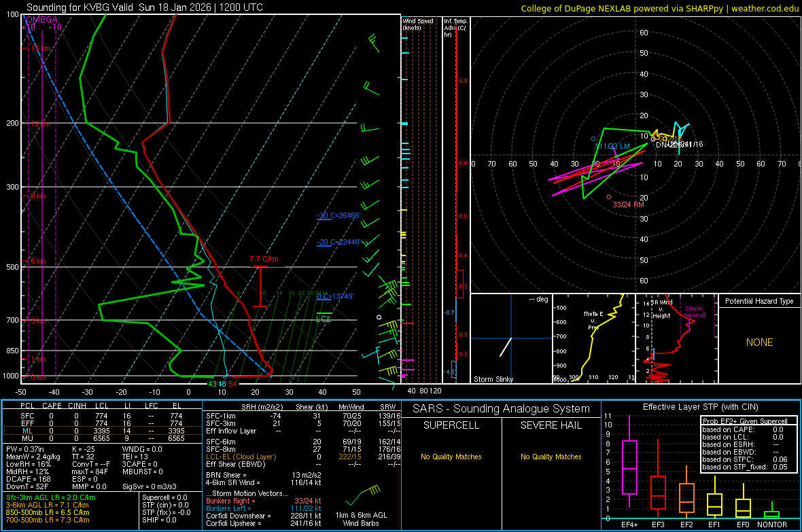Click the 1km & 6km wind barb glyph
Viewport: 802px width, 532px height.
[363, 495]
